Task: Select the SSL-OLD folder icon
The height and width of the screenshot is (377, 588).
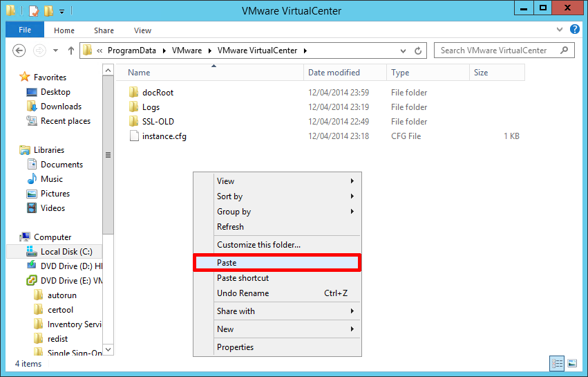Action: click(134, 121)
